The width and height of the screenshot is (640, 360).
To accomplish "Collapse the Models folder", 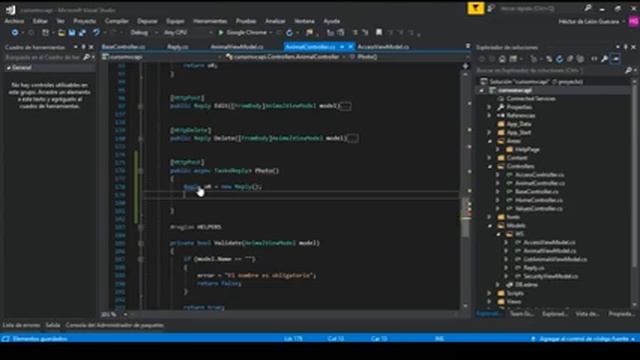I will pos(489,225).
